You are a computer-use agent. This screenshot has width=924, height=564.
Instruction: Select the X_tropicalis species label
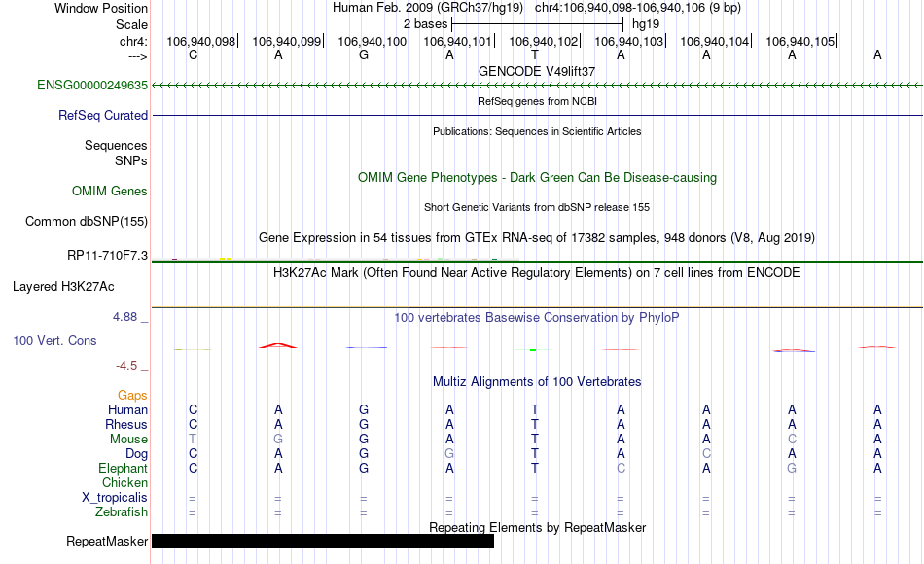tap(115, 498)
